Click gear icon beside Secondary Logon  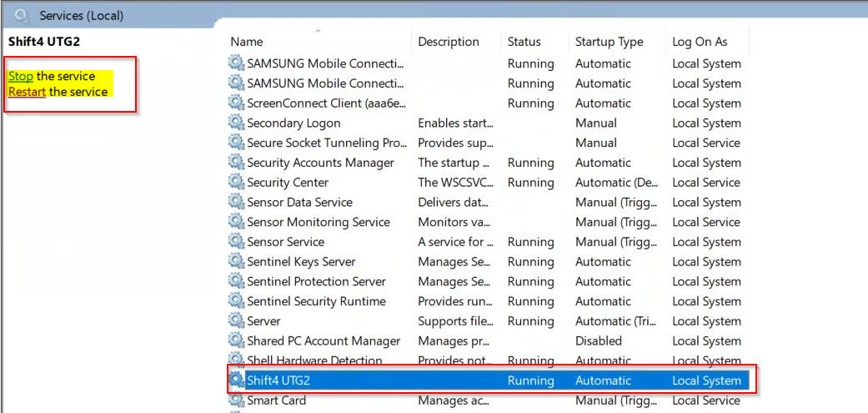[x=237, y=123]
